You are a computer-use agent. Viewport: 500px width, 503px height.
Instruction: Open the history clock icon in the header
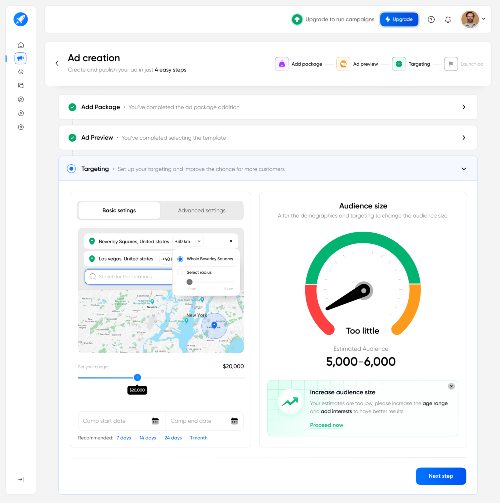tap(431, 20)
